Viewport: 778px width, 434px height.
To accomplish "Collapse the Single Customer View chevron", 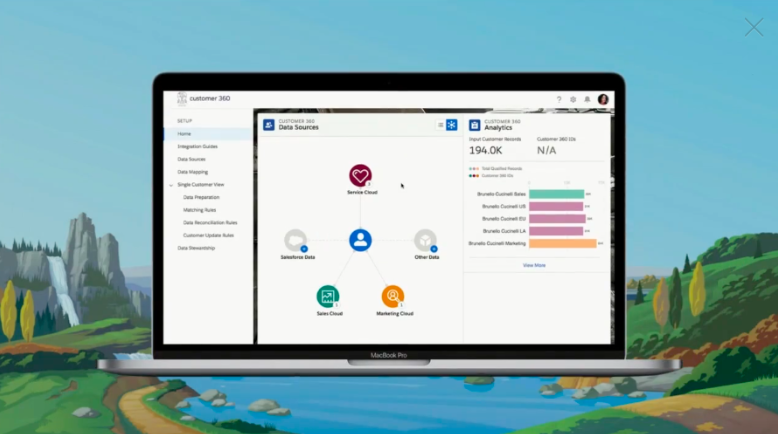I will point(171,185).
